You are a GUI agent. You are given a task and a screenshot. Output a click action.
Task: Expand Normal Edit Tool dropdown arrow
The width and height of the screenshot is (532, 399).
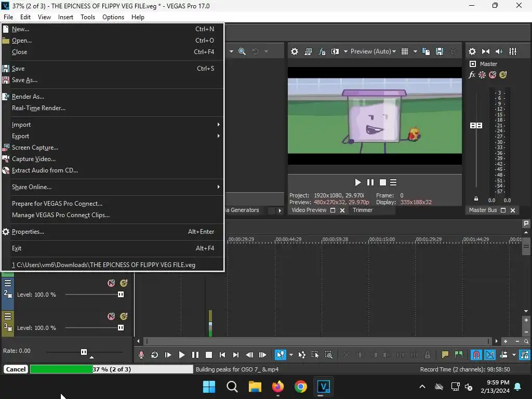(x=291, y=355)
